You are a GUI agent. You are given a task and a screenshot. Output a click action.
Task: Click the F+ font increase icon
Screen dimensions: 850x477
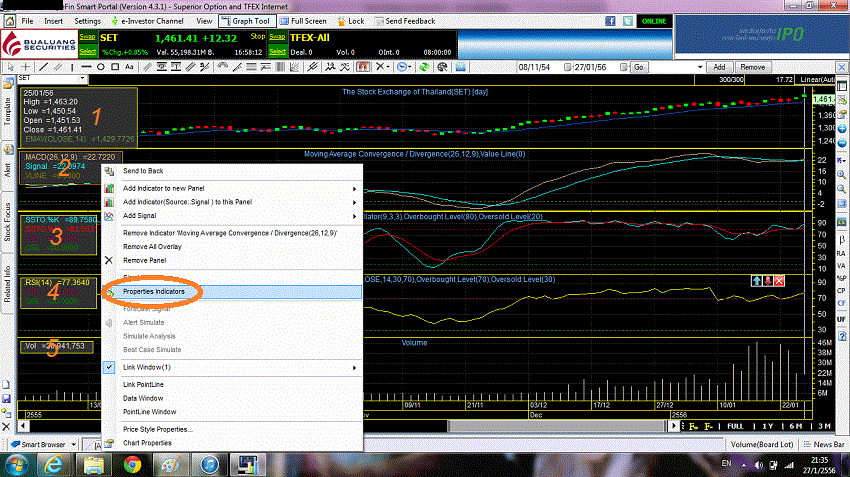pyautogui.click(x=693, y=427)
